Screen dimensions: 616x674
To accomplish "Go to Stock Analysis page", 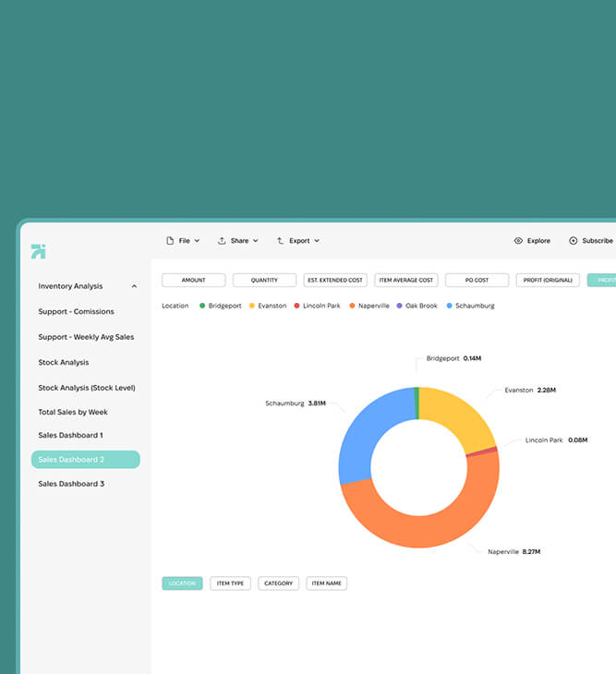I will click(x=64, y=362).
